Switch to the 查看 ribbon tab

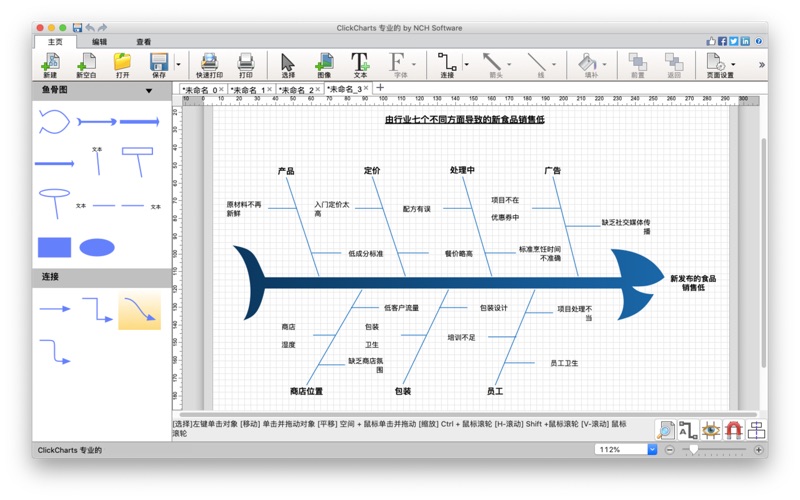[x=143, y=42]
